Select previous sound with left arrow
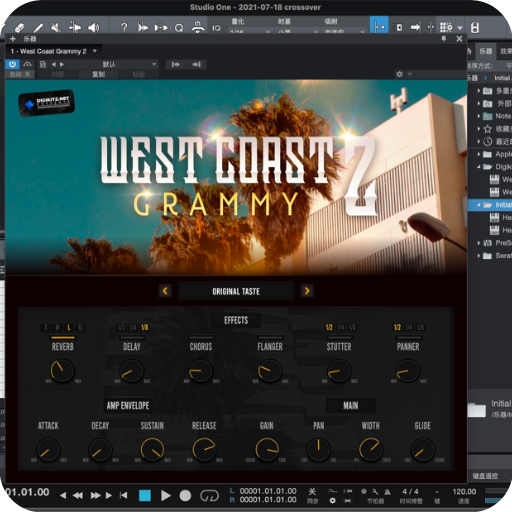 click(x=165, y=291)
